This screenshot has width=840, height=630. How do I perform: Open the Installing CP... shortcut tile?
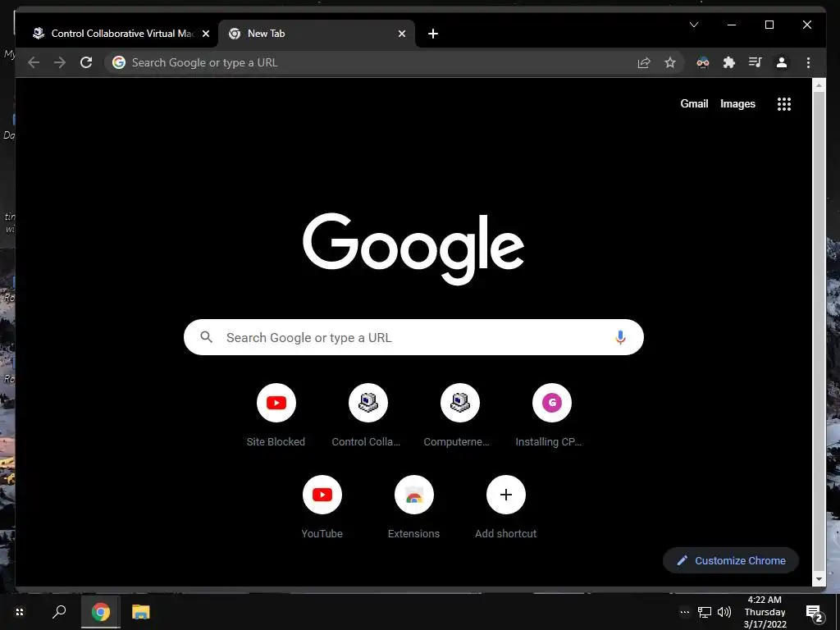click(x=552, y=416)
